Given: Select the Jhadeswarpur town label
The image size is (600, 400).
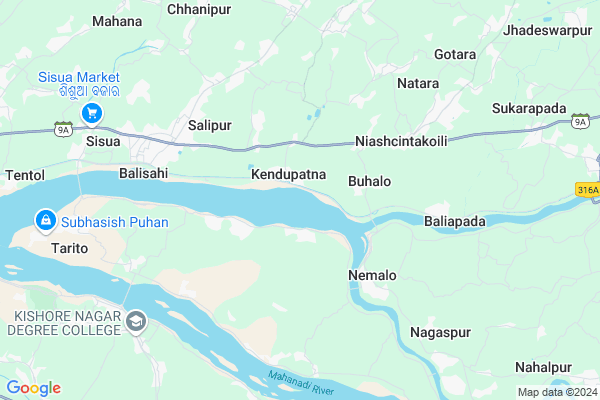Looking at the screenshot, I should [547, 30].
